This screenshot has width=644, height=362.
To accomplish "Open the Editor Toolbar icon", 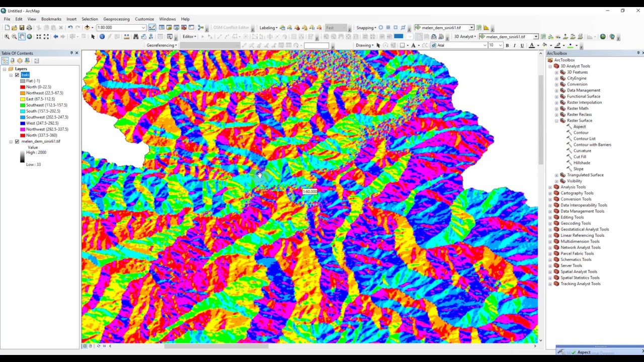I will [152, 28].
